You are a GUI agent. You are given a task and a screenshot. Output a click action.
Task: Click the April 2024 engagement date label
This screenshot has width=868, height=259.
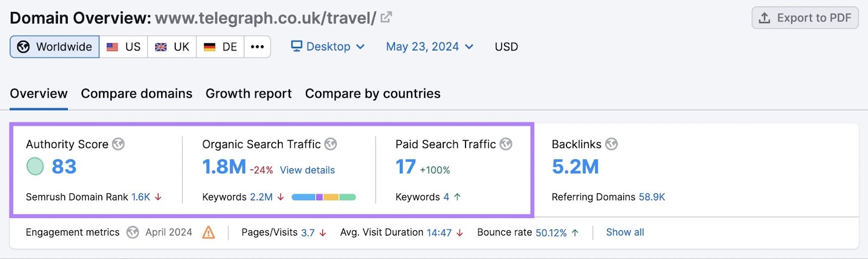point(169,232)
